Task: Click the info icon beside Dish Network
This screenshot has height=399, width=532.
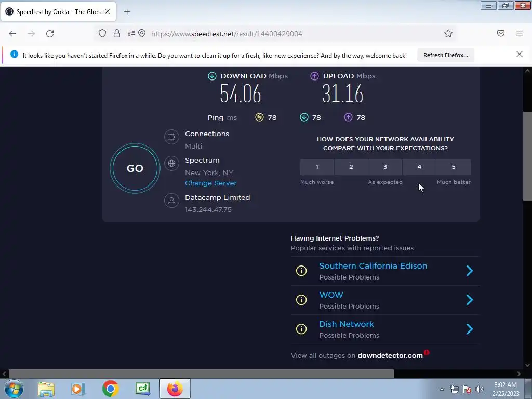Action: (301, 329)
